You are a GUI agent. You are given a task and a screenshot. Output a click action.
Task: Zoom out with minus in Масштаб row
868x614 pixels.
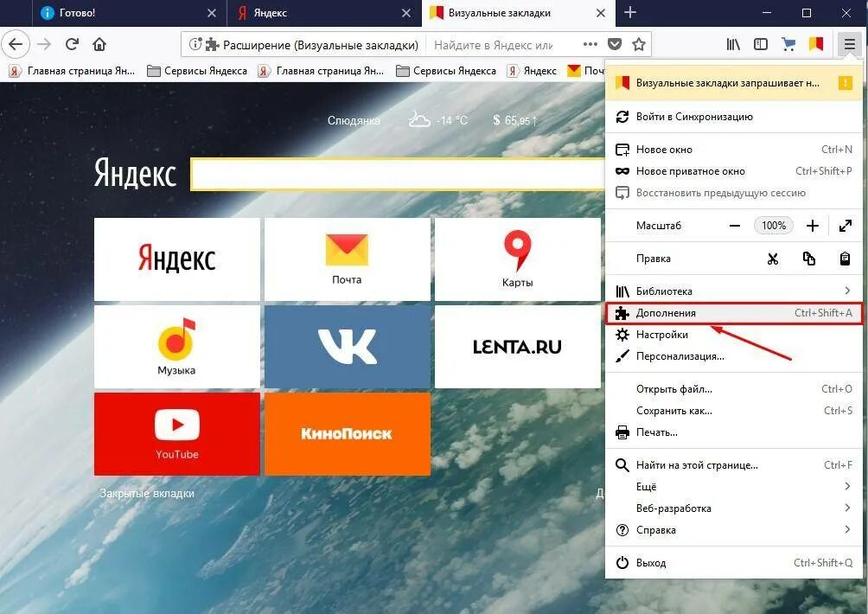[x=735, y=226]
